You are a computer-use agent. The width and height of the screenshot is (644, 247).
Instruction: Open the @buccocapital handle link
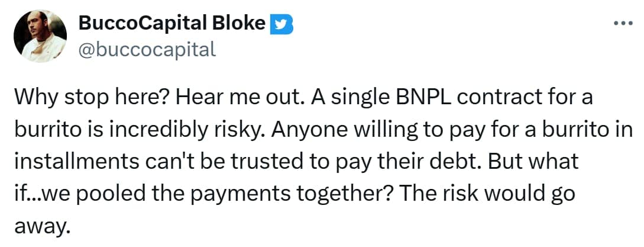(147, 49)
